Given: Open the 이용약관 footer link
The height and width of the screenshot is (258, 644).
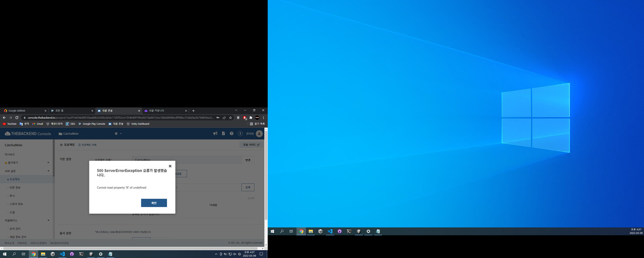Looking at the screenshot, I should 22,243.
